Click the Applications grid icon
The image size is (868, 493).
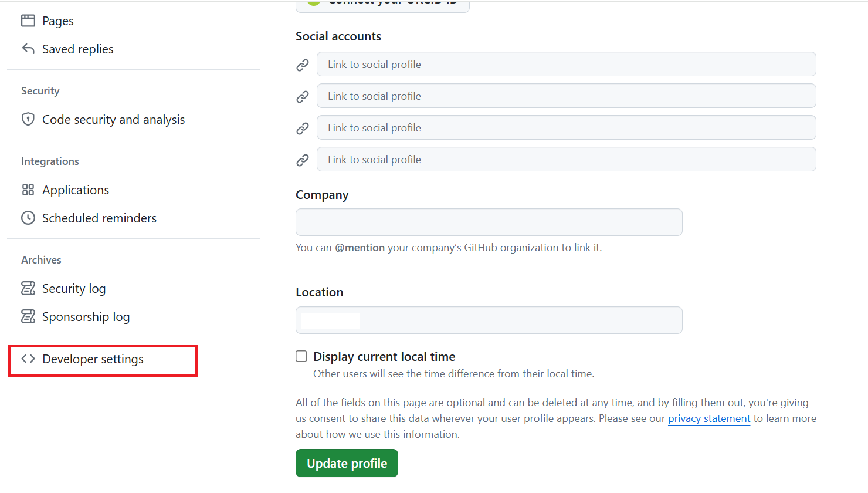click(x=28, y=190)
